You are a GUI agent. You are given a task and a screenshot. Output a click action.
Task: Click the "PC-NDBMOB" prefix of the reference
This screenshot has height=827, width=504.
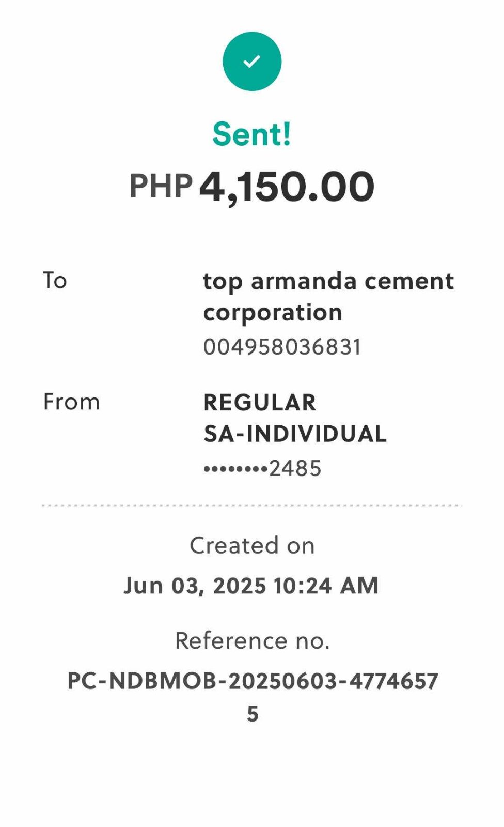(142, 681)
